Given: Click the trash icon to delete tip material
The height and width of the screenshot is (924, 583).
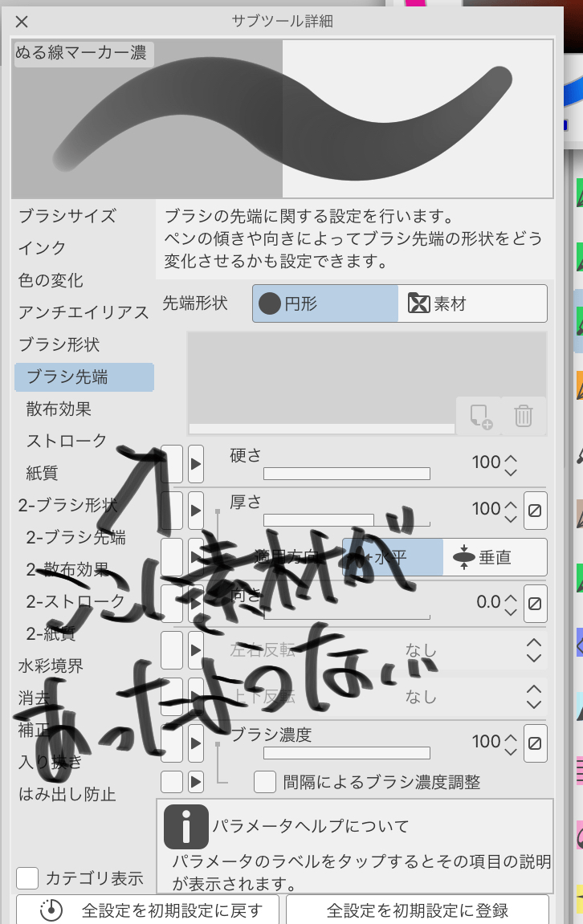Looking at the screenshot, I should coord(523,416).
